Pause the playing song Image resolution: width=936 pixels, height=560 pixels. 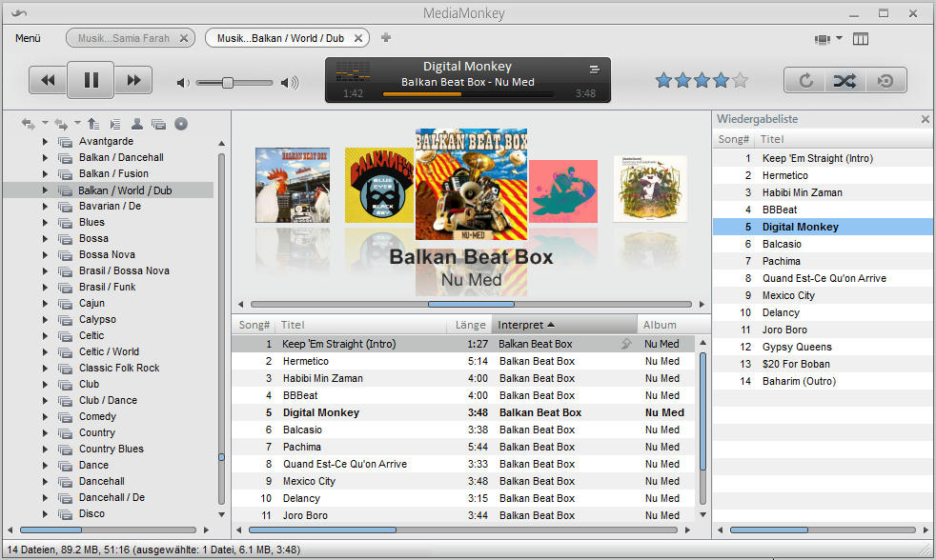(91, 80)
